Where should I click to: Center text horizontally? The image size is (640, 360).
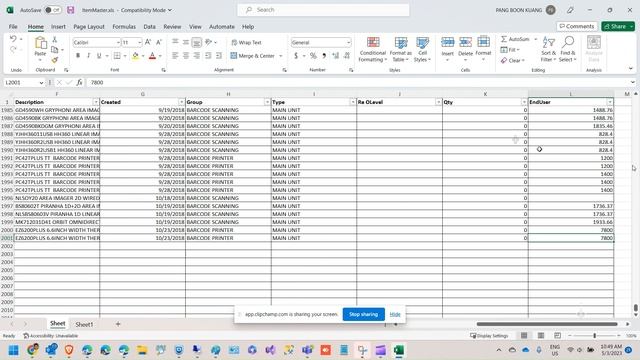pyautogui.click(x=186, y=56)
